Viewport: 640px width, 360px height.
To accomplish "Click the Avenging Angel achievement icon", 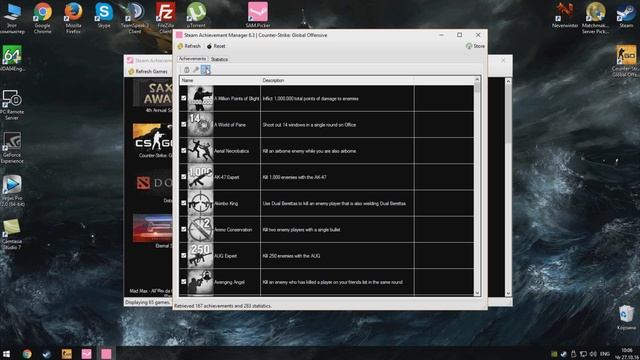I will coord(200,282).
